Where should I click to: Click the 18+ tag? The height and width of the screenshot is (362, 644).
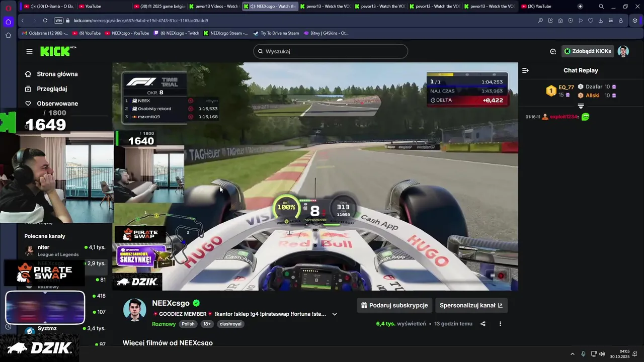pyautogui.click(x=207, y=324)
